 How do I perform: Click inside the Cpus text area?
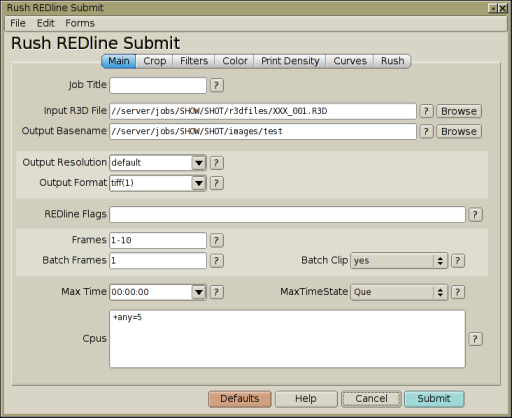point(287,339)
